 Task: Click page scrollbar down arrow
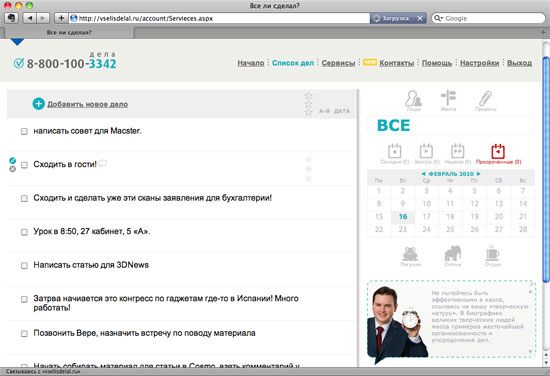[x=546, y=364]
